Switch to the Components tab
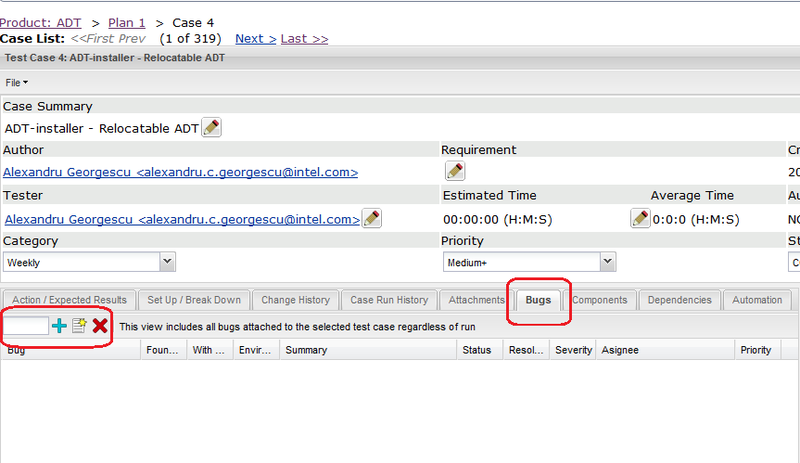The width and height of the screenshot is (800, 463). pyautogui.click(x=599, y=300)
